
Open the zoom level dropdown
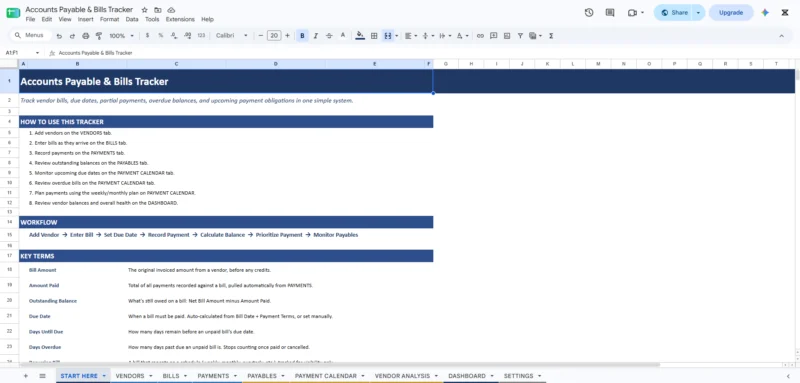(121, 36)
